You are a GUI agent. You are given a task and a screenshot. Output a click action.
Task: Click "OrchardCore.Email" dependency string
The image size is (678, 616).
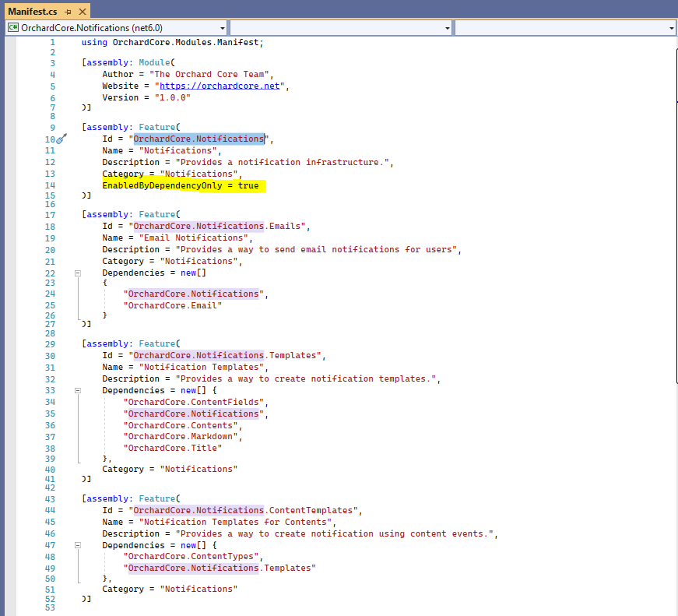pos(173,305)
